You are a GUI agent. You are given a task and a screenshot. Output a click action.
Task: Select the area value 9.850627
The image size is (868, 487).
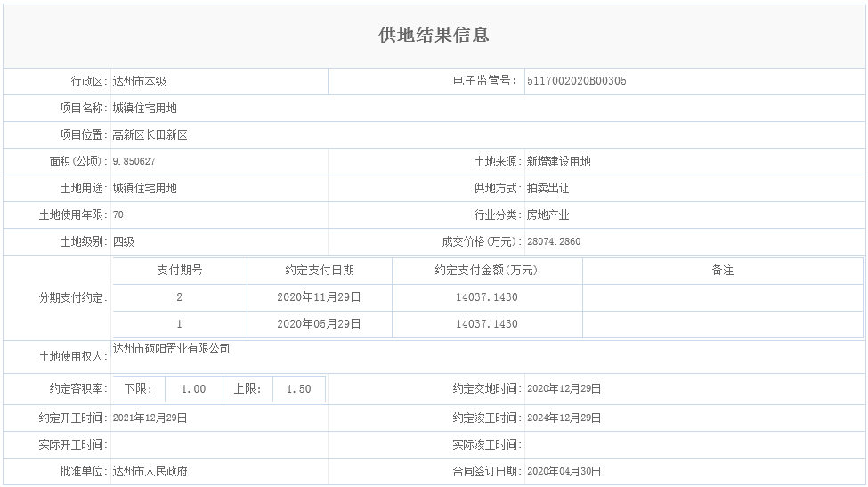pos(134,161)
